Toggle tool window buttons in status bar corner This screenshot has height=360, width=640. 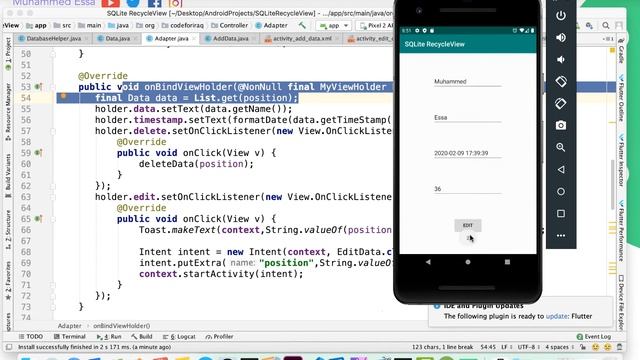point(9,347)
